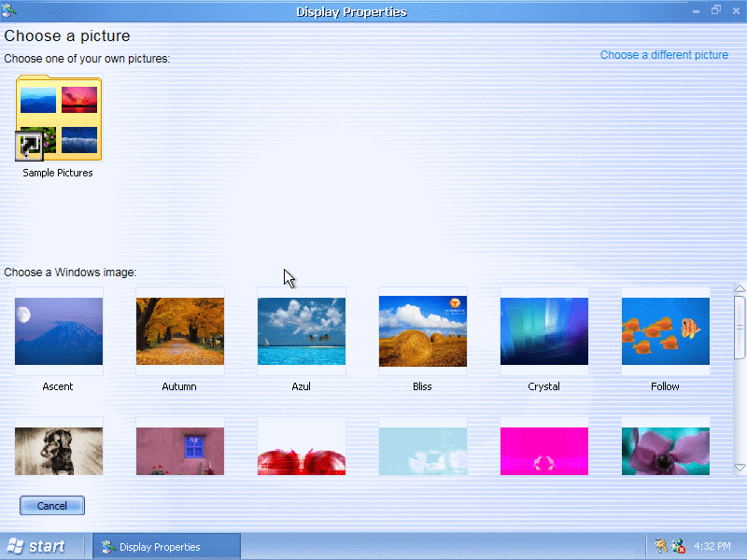Image resolution: width=747 pixels, height=560 pixels.
Task: Click the Sample Pictures label
Action: (58, 173)
